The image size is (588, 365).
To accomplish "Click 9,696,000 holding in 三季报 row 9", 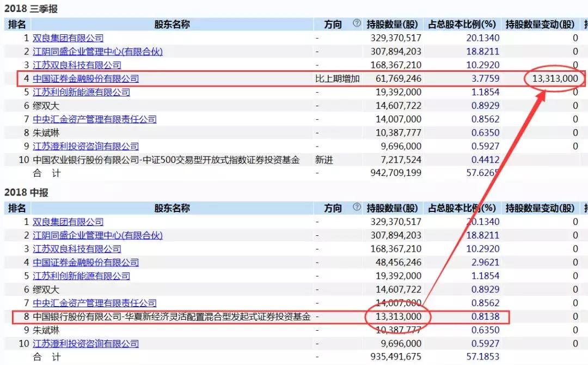I will tap(401, 146).
